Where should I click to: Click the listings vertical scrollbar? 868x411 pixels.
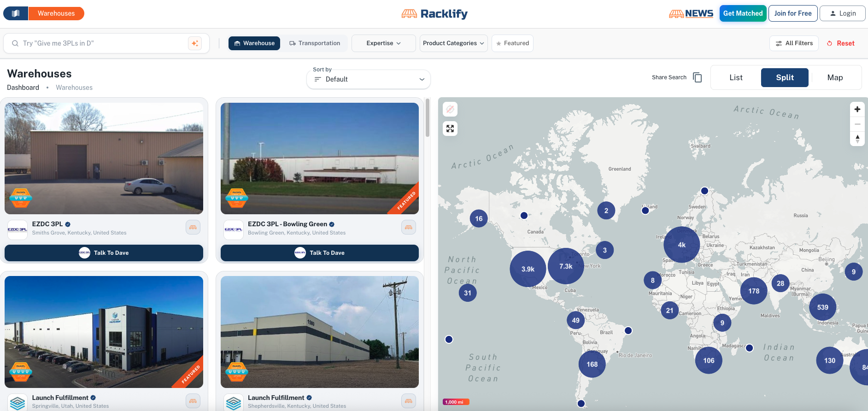pos(428,118)
